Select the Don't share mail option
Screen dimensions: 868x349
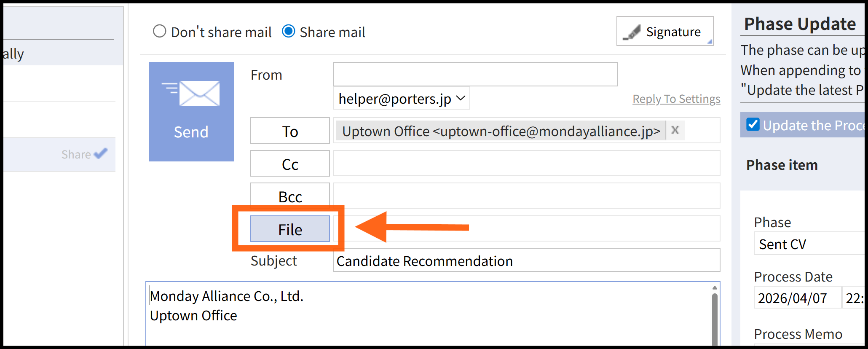(x=160, y=31)
